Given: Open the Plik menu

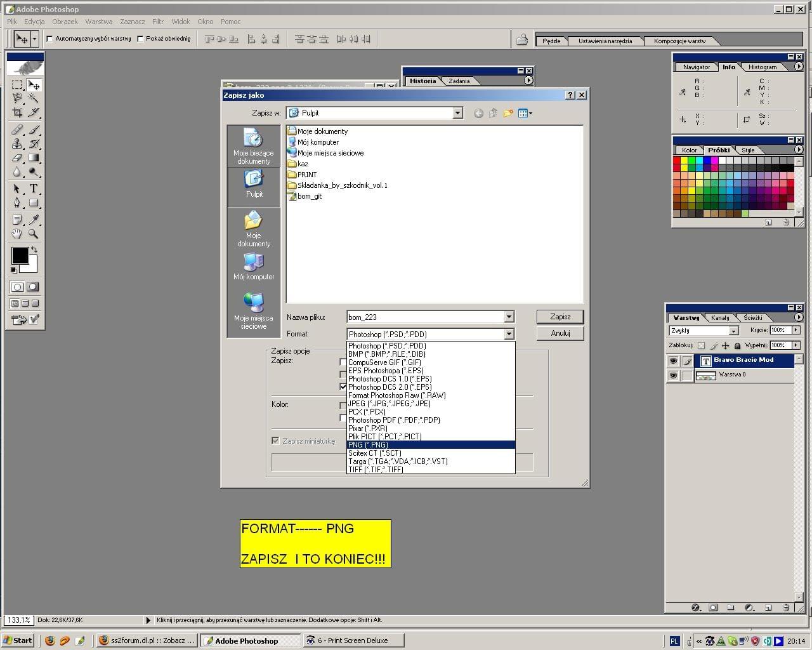Looking at the screenshot, I should 12,22.
